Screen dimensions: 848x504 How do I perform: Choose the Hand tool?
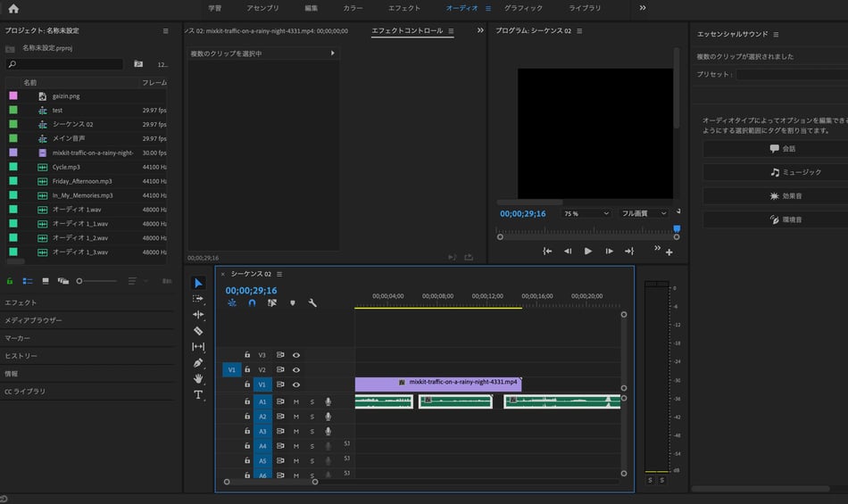click(198, 378)
